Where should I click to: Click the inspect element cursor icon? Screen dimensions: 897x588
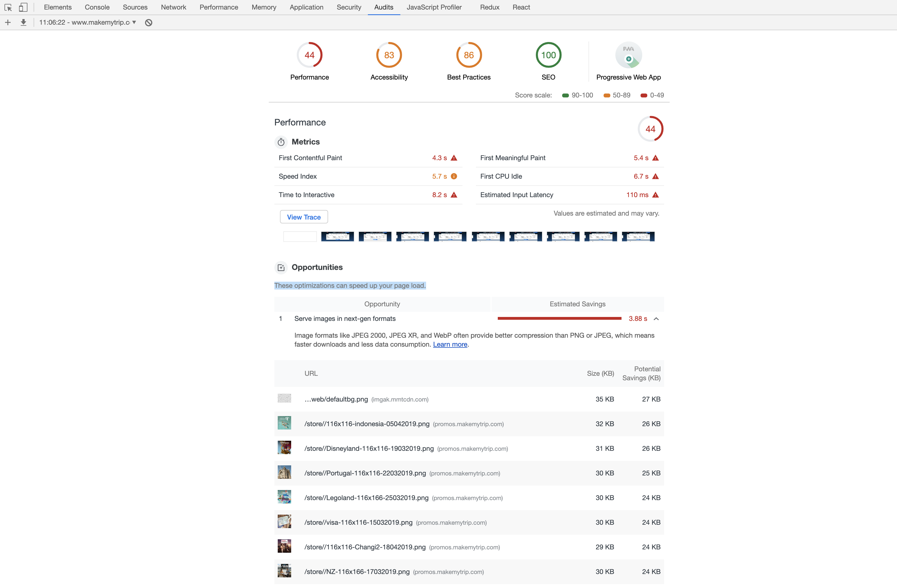click(x=9, y=7)
